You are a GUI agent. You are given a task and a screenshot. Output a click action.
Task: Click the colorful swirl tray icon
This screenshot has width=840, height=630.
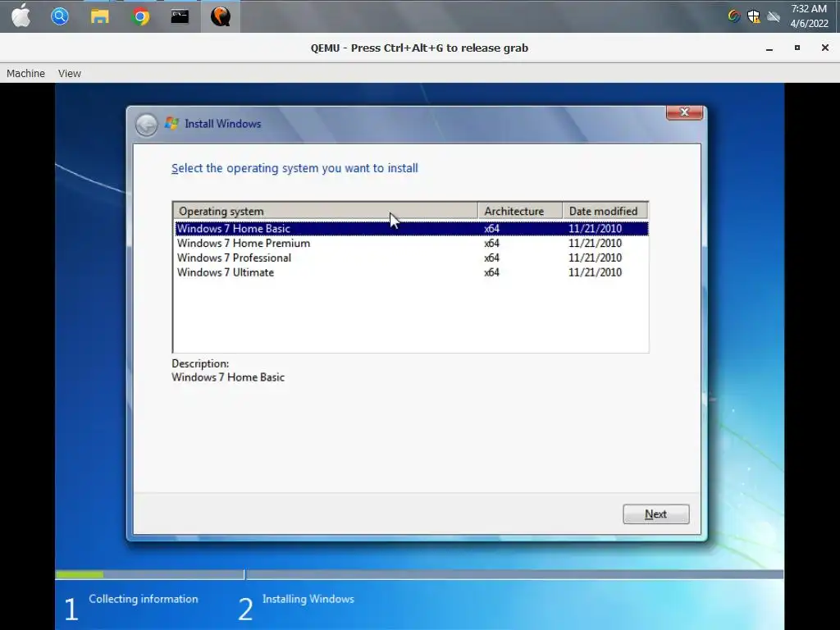coord(734,16)
